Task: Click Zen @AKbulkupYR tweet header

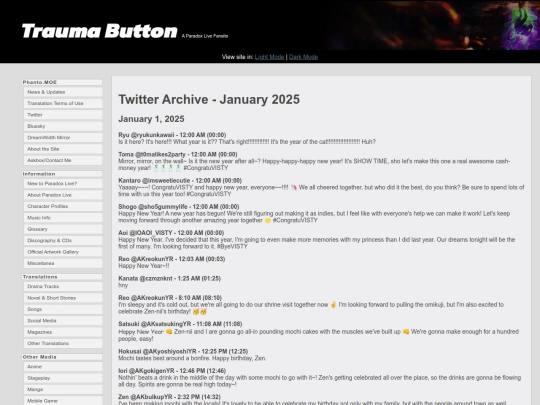Action: (x=169, y=397)
